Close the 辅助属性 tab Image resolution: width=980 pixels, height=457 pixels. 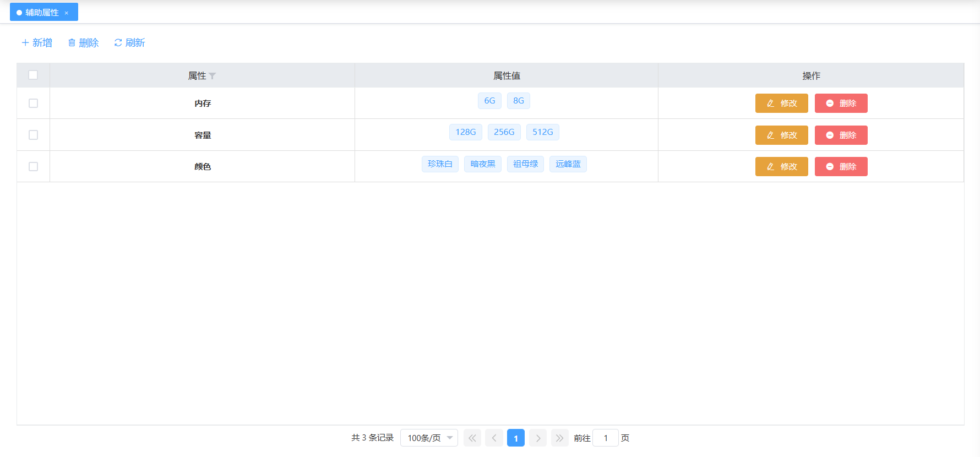pos(67,13)
